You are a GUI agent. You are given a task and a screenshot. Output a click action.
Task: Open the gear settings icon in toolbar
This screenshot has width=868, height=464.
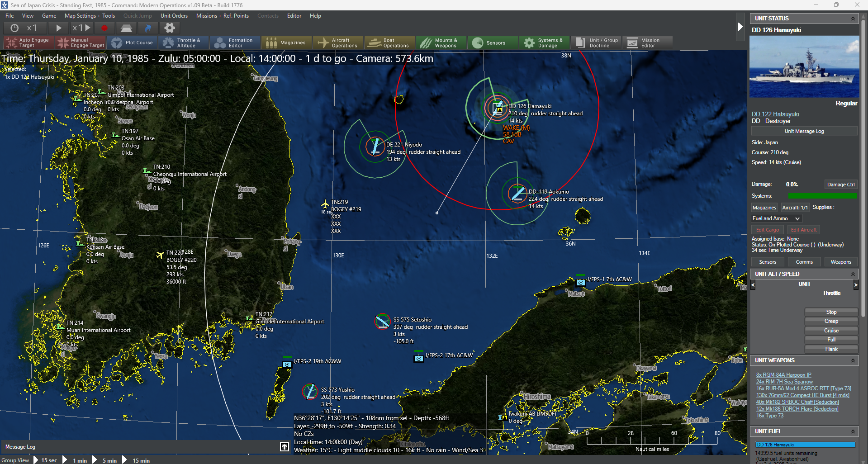coord(170,28)
